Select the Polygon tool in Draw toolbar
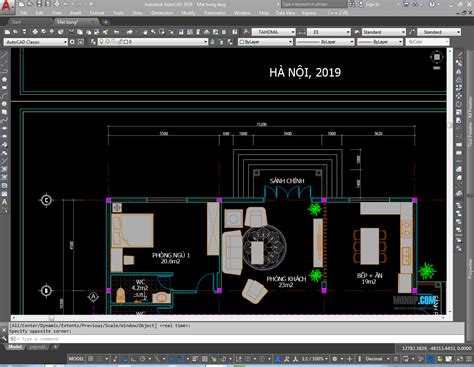The height and width of the screenshot is (367, 474). point(4,79)
